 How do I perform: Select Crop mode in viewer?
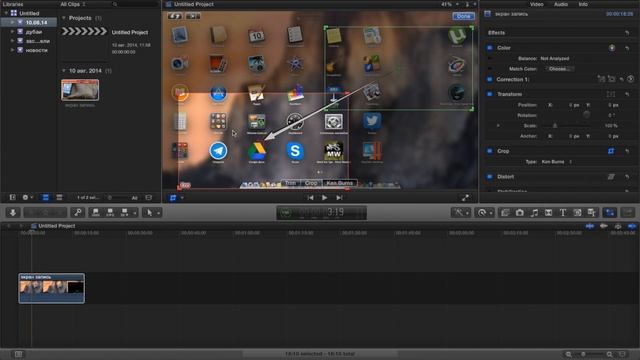tap(311, 183)
